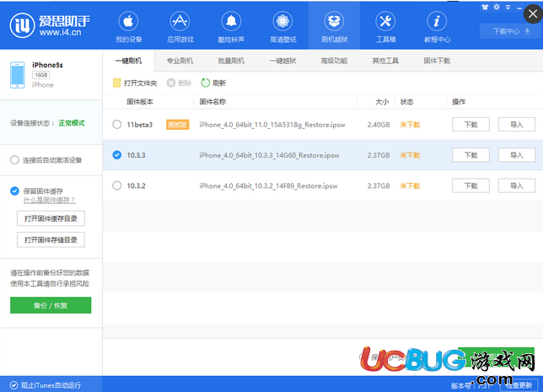
Task: Switch to 一键越狱 tab
Action: (282, 61)
